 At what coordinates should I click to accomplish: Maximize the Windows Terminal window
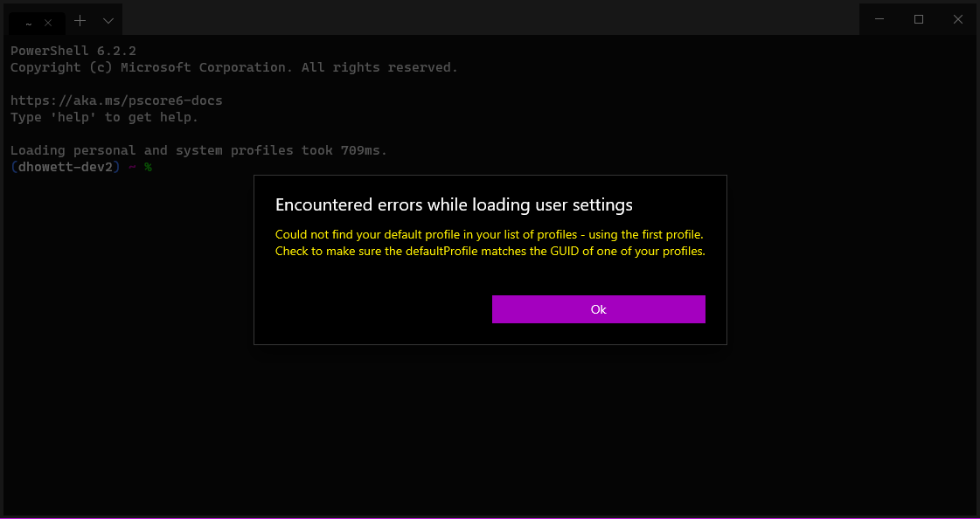point(919,19)
